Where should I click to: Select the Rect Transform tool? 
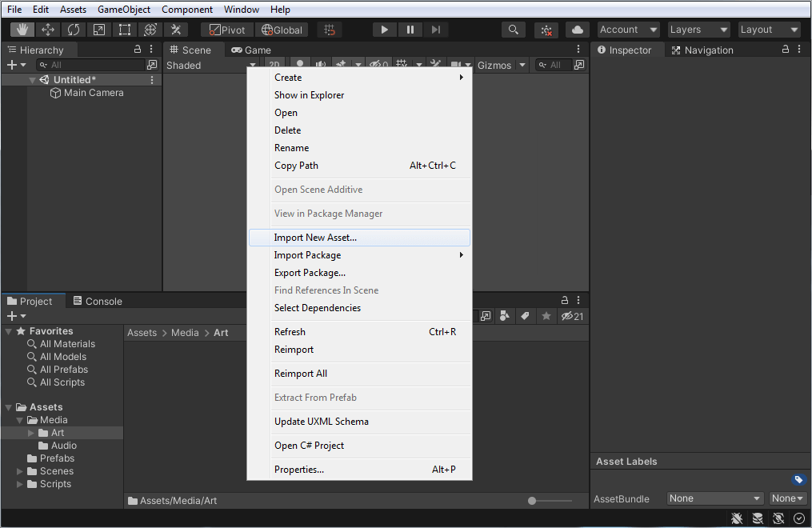coord(124,29)
